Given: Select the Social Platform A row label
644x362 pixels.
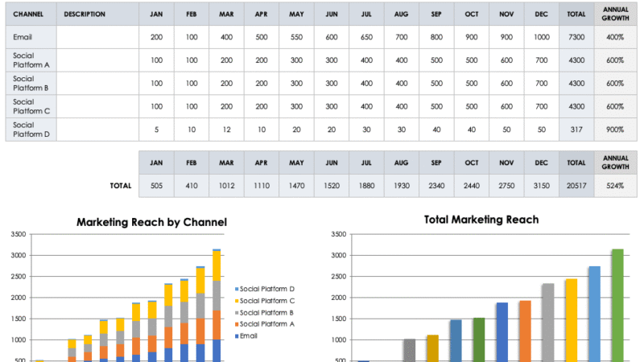Looking at the screenshot, I should (31, 60).
